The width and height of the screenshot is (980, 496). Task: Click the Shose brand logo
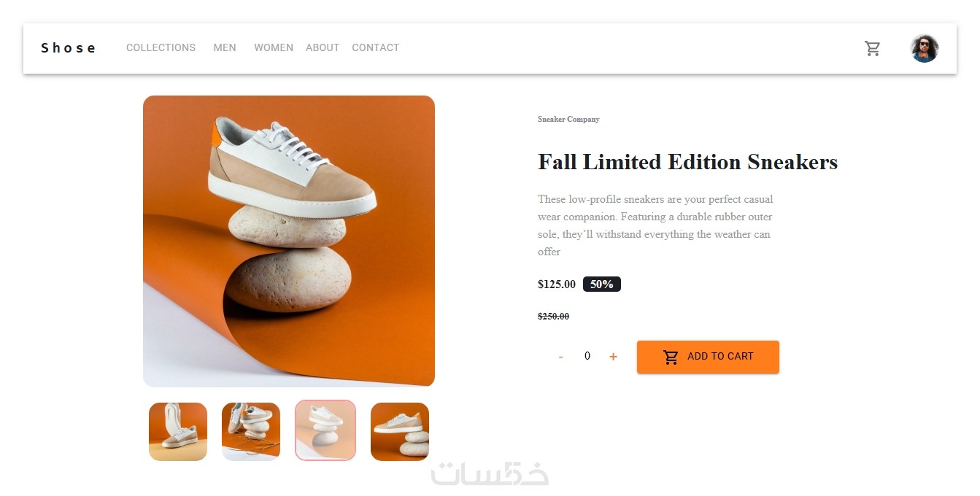click(x=69, y=48)
